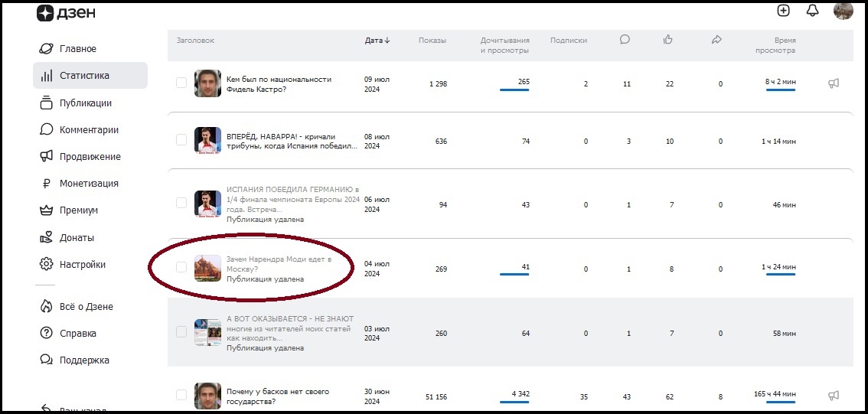Click the deleted title Зачем Нарендра Моди едет
The width and height of the screenshot is (868, 414).
[x=279, y=264]
